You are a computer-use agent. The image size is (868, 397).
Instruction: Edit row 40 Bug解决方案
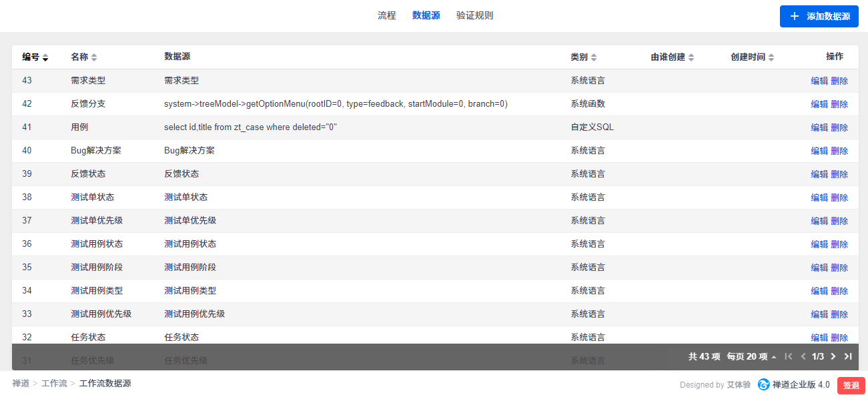(x=819, y=151)
